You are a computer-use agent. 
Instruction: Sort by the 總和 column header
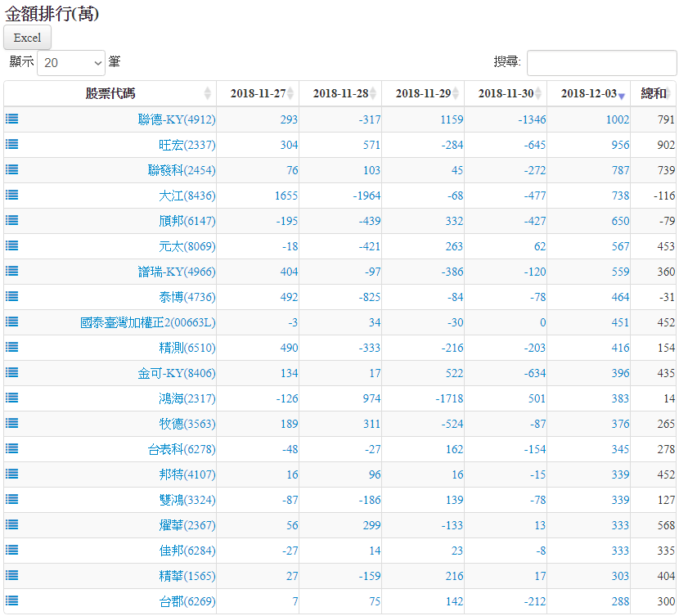click(653, 93)
